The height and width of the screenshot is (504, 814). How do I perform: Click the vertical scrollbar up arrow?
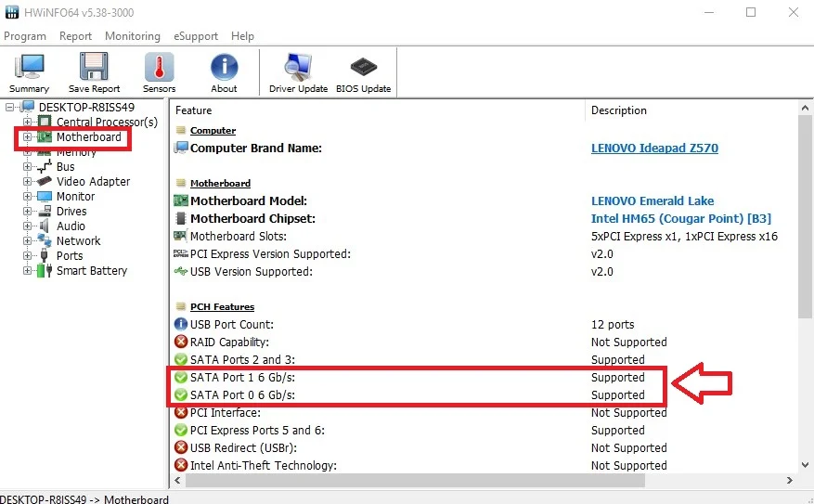click(x=805, y=108)
